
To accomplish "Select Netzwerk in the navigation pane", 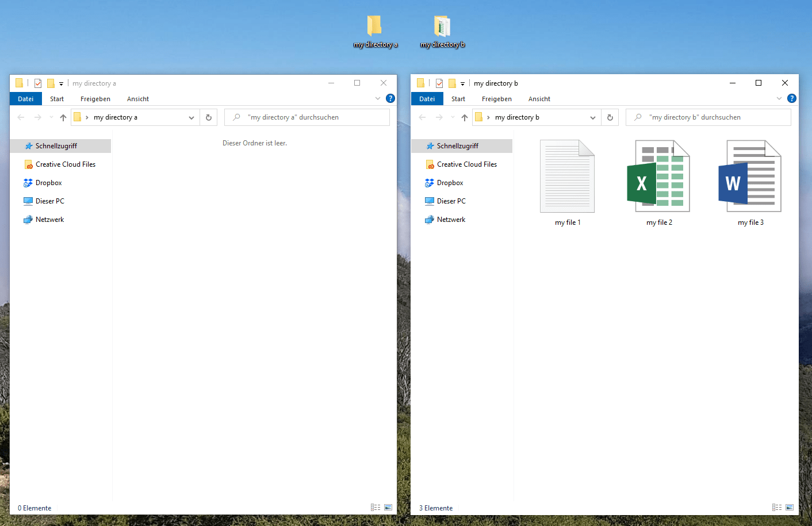I will tap(49, 219).
